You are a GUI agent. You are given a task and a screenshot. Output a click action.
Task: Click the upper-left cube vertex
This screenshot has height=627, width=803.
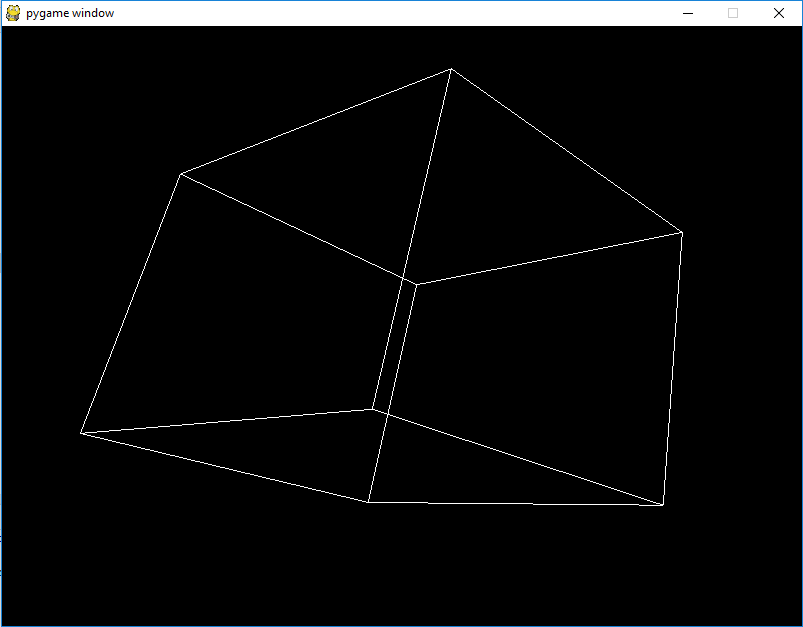[x=180, y=172]
